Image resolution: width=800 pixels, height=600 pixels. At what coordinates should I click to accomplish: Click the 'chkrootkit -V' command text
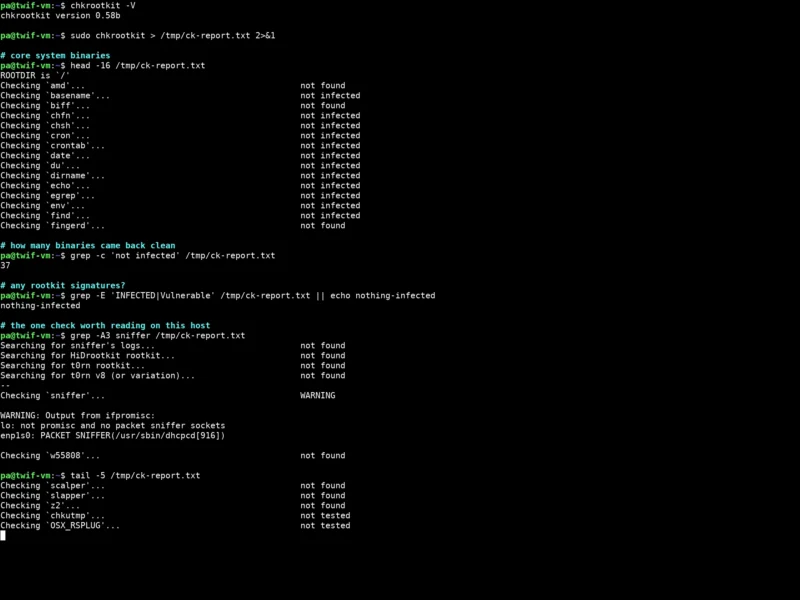pos(103,6)
